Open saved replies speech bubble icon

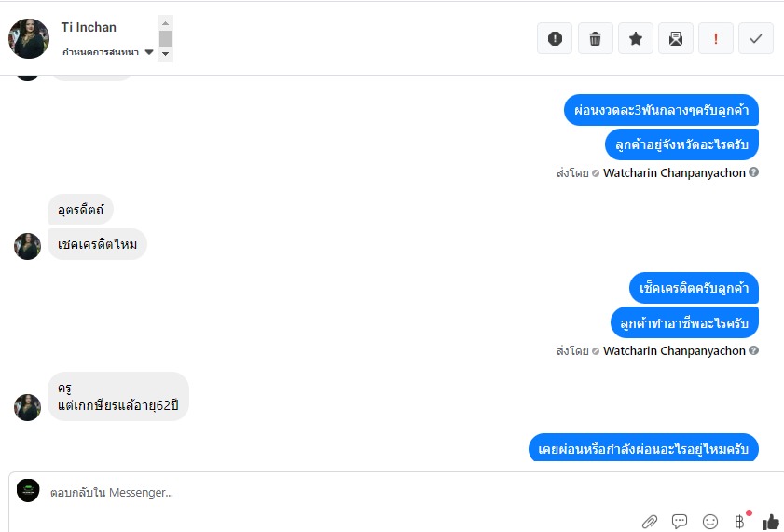point(680,522)
